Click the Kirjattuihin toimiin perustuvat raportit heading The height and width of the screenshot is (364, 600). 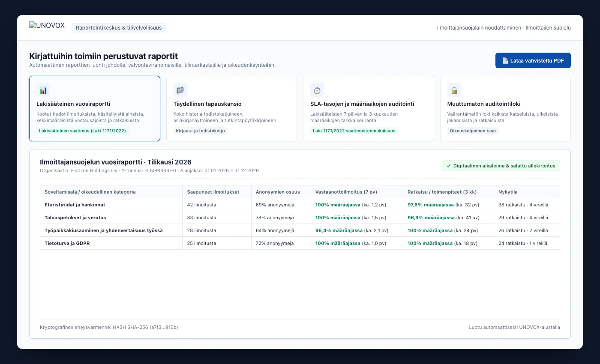pos(103,56)
